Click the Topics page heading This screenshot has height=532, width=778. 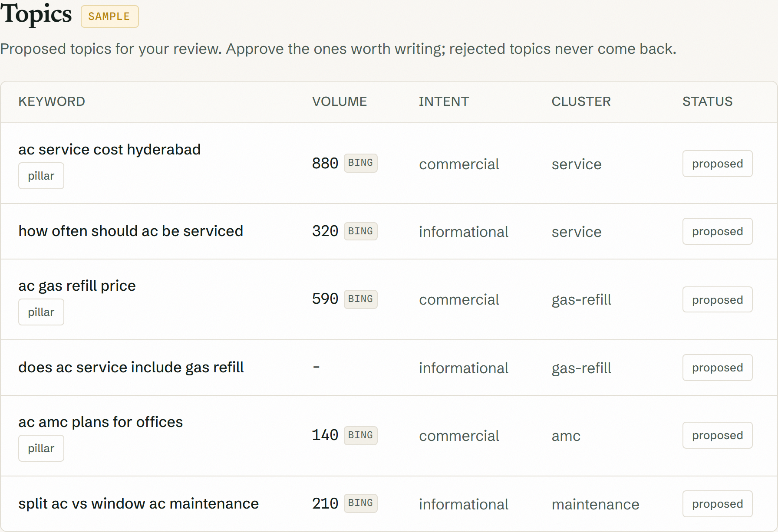tap(36, 14)
